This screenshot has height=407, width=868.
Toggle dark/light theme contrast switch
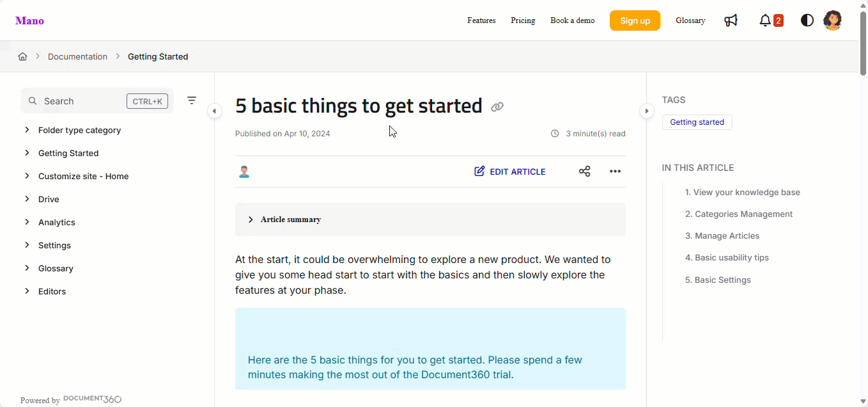coord(807,20)
